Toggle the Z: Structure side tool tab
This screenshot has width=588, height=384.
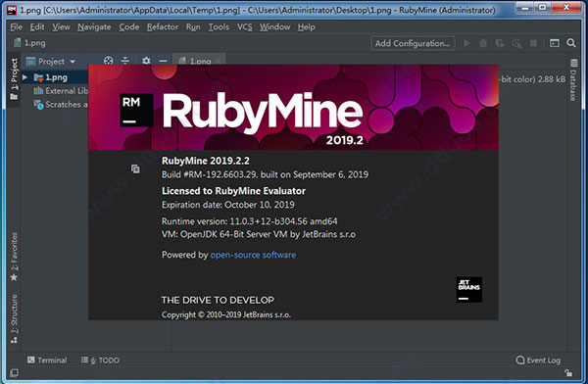14,318
